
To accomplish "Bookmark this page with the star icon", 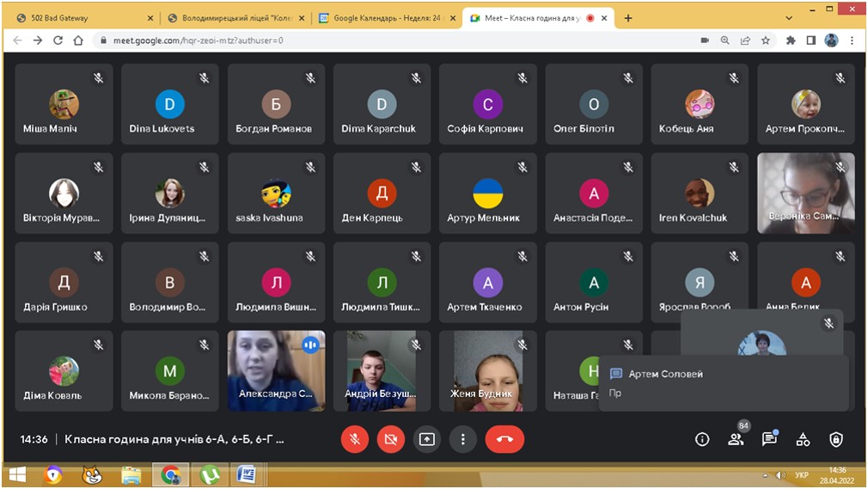I will pyautogui.click(x=766, y=40).
